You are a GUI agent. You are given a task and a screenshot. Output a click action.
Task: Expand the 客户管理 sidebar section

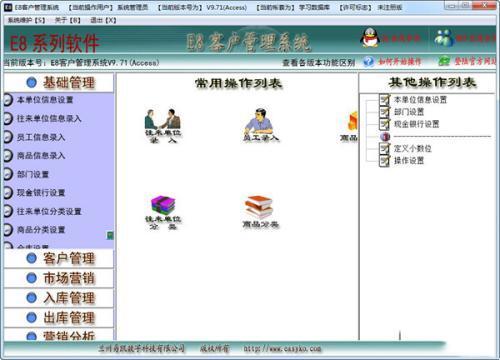coord(59,258)
